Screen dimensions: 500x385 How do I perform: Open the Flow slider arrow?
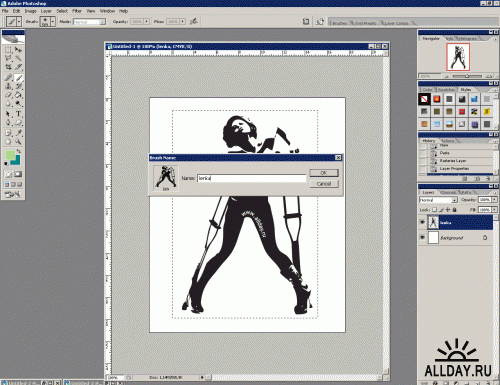(x=183, y=22)
